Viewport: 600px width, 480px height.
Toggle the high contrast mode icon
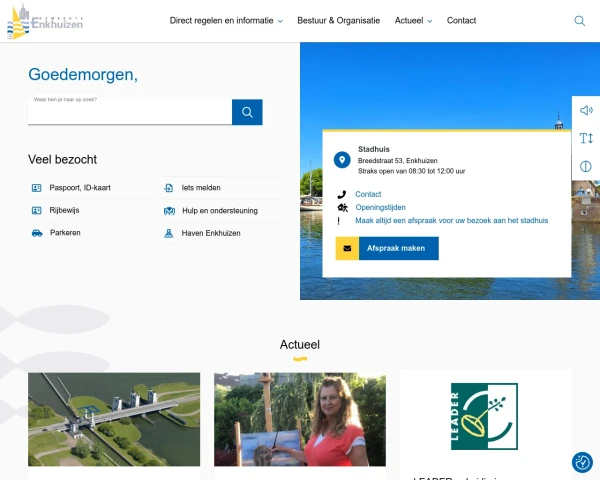586,166
